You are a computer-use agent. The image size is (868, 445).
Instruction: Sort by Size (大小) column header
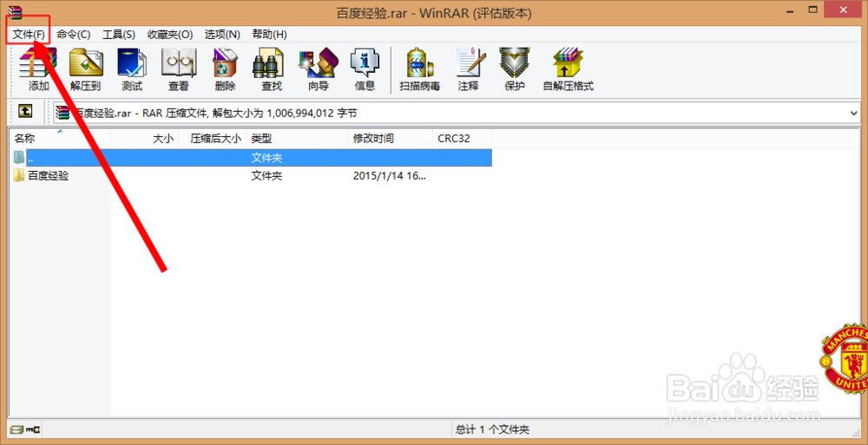tap(145, 139)
